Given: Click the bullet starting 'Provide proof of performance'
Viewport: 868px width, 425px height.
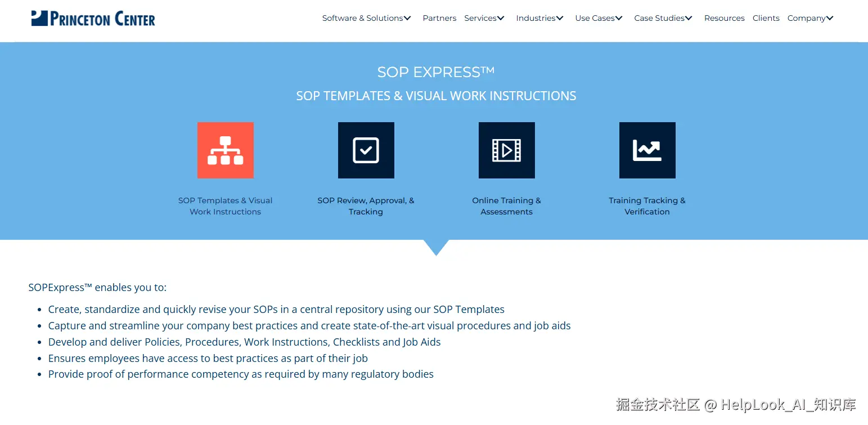Looking at the screenshot, I should pos(241,374).
